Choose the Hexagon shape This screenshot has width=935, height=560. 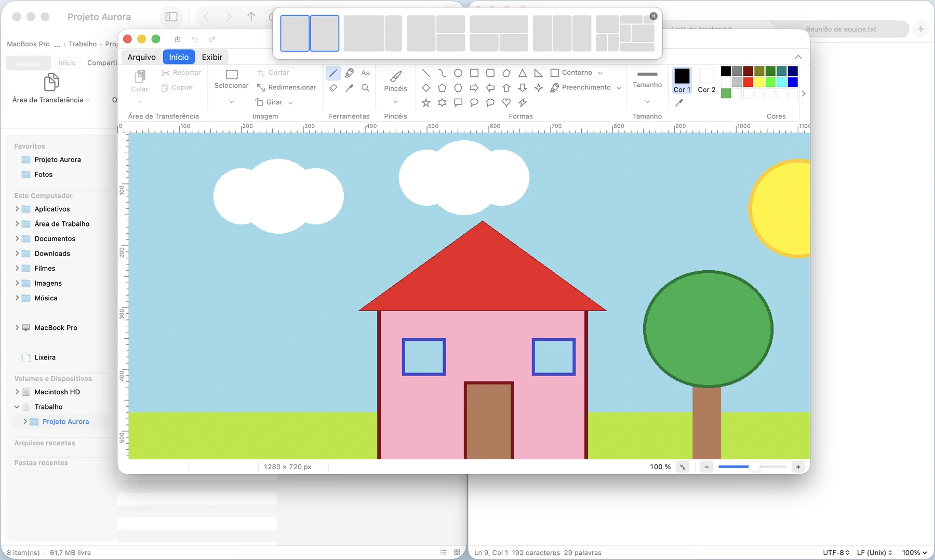tap(458, 88)
